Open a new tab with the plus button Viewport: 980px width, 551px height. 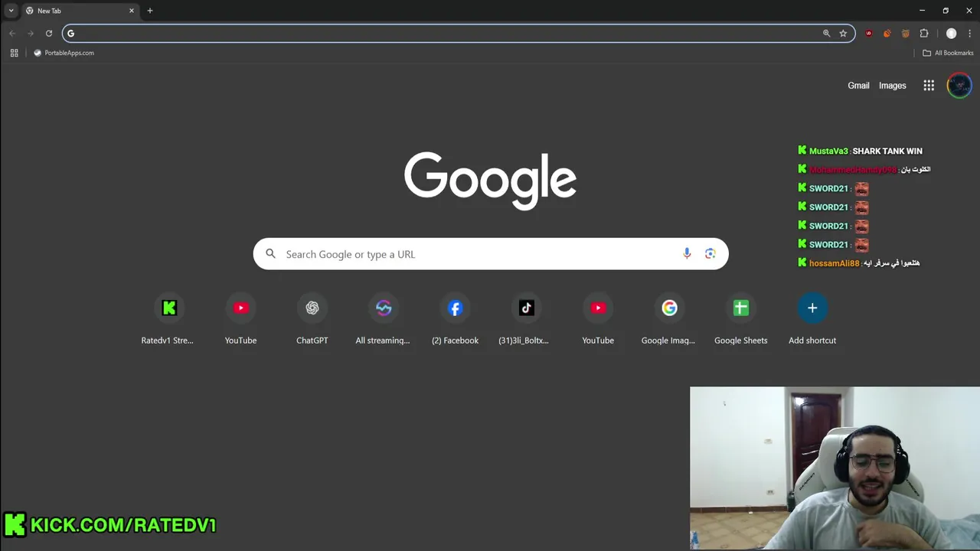(x=149, y=11)
